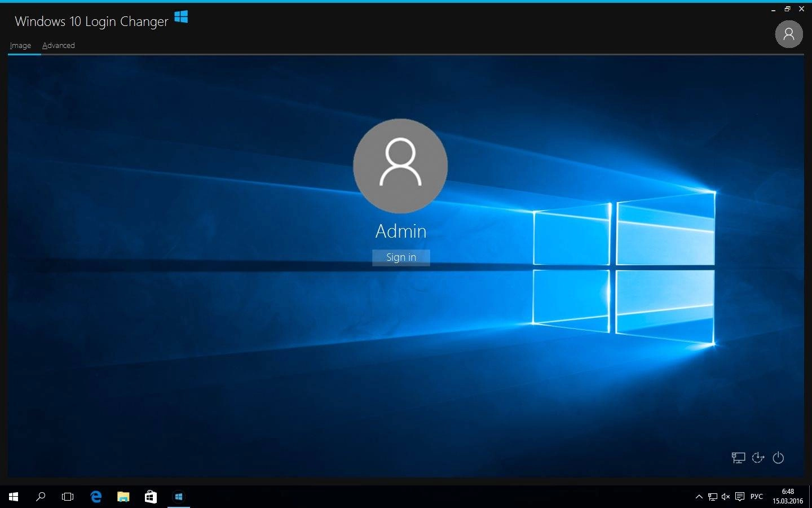Close the Login Changer window

(x=801, y=9)
